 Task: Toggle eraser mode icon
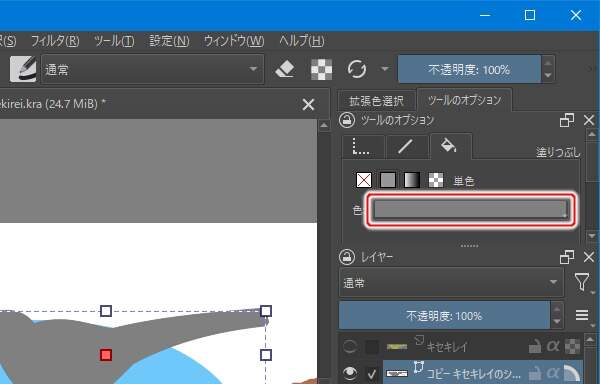(285, 69)
